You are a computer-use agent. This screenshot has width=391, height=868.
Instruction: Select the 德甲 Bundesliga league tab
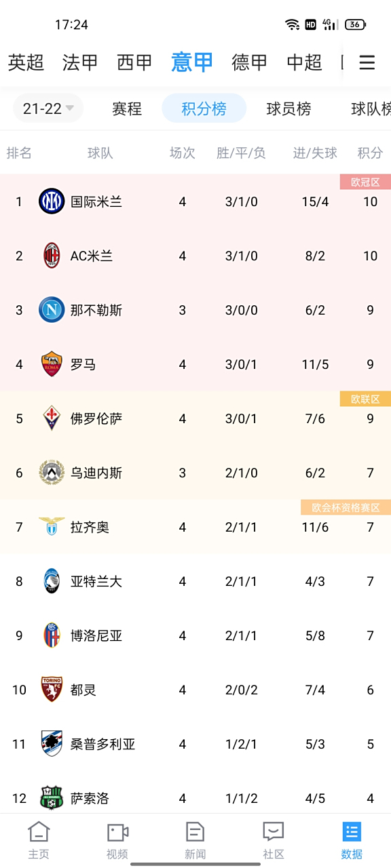[248, 62]
